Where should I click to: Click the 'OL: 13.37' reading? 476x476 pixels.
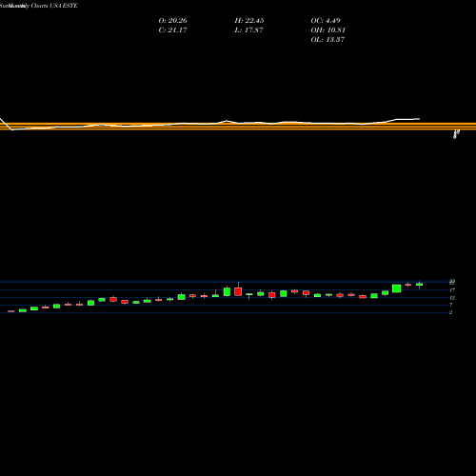tap(327, 40)
